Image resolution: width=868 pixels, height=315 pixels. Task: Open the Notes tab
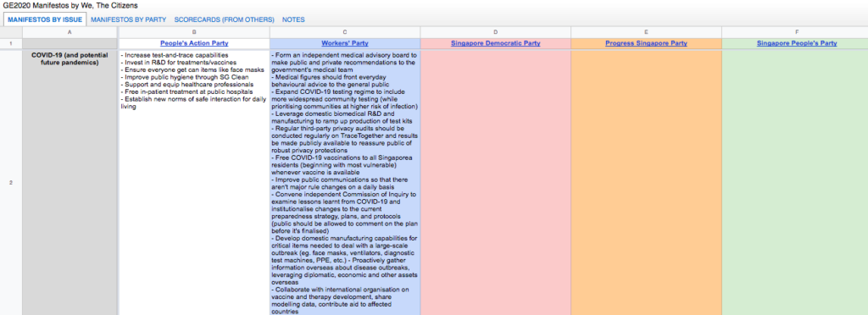tap(293, 19)
